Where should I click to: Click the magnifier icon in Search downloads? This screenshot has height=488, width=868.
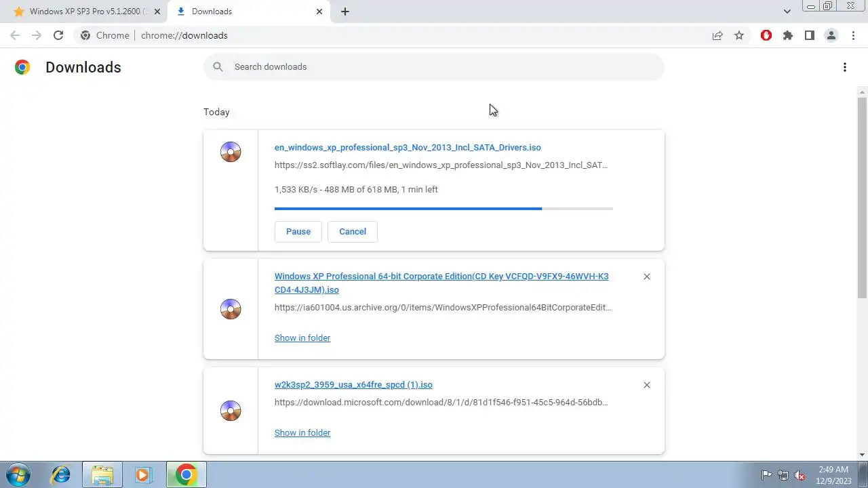tap(218, 66)
